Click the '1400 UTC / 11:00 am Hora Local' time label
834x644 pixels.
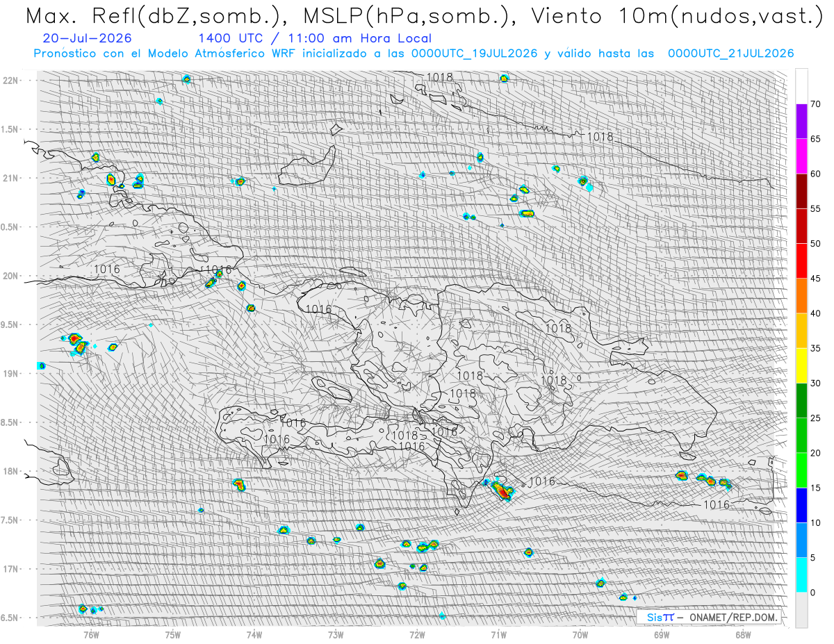pyautogui.click(x=314, y=39)
